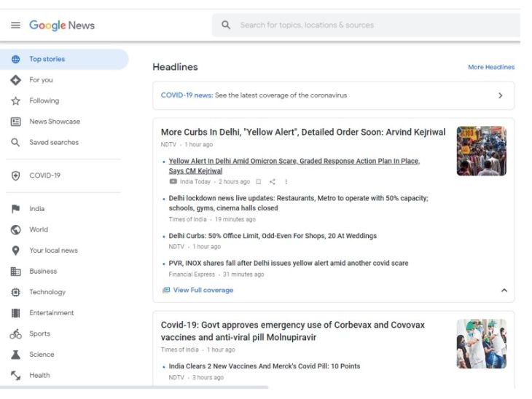Click the horizontal scrollbar at bottom

pyautogui.click(x=134, y=387)
